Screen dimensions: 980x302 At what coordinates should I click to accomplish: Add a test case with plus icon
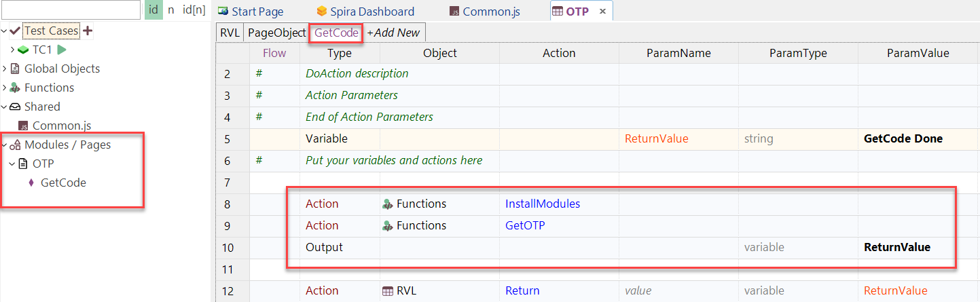[88, 31]
